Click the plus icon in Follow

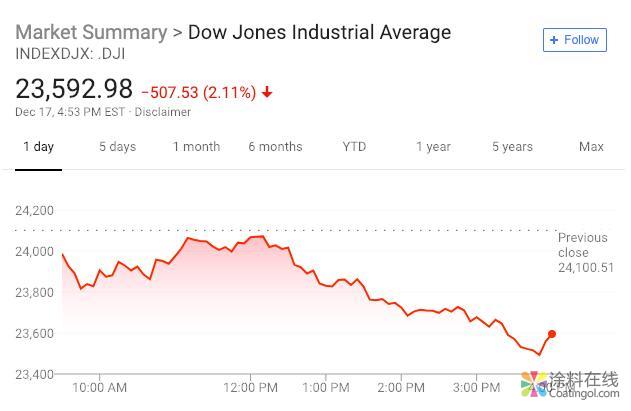point(556,40)
